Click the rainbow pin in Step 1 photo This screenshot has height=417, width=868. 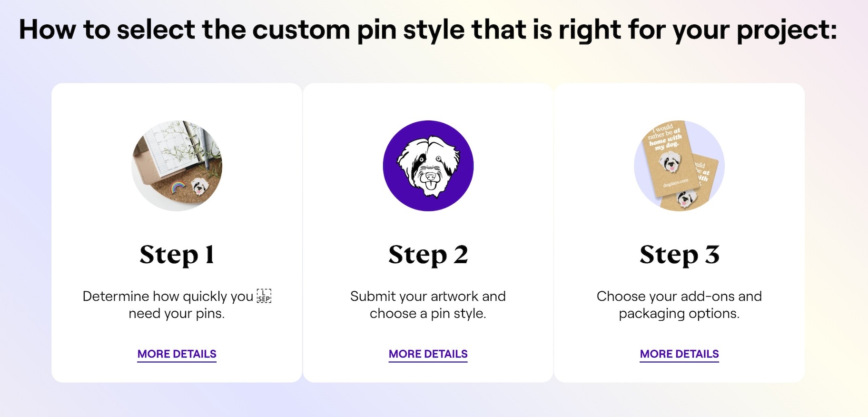(178, 187)
